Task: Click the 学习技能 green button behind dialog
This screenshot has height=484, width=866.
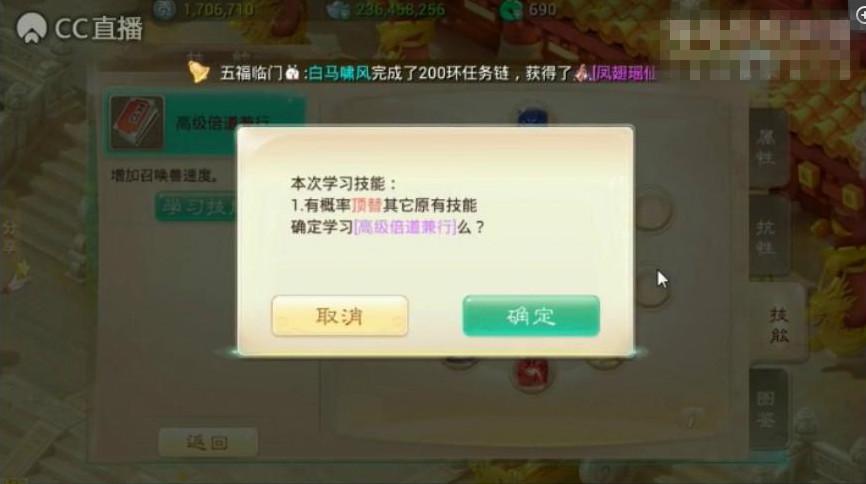Action: pyautogui.click(x=197, y=207)
